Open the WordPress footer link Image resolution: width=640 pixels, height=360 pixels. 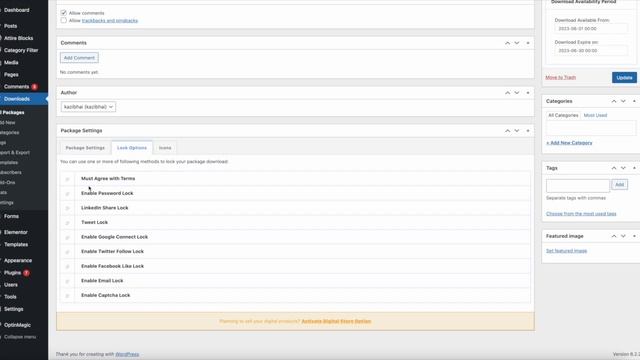(x=127, y=354)
